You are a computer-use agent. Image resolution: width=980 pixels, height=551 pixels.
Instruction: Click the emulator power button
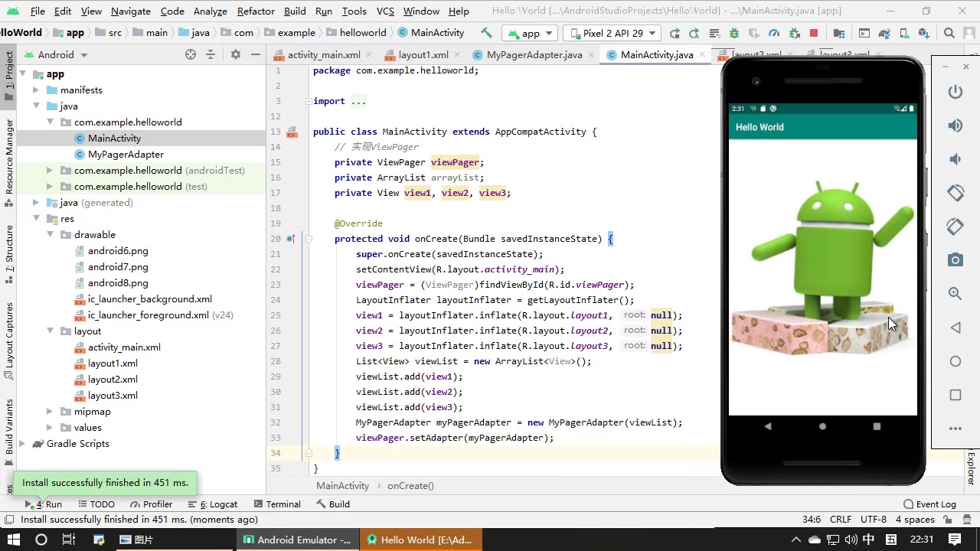click(x=955, y=92)
